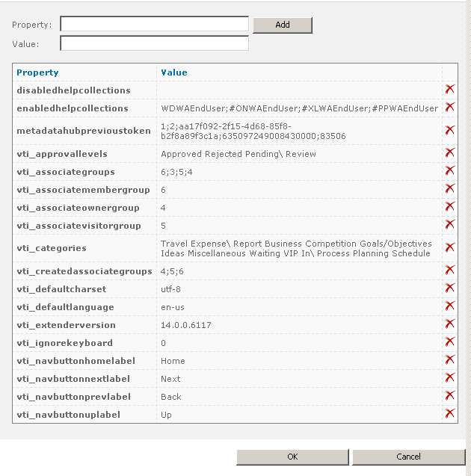This screenshot has width=471, height=476.
Task: Select the vti_navbuttonuplabel property name
Action: 68,415
